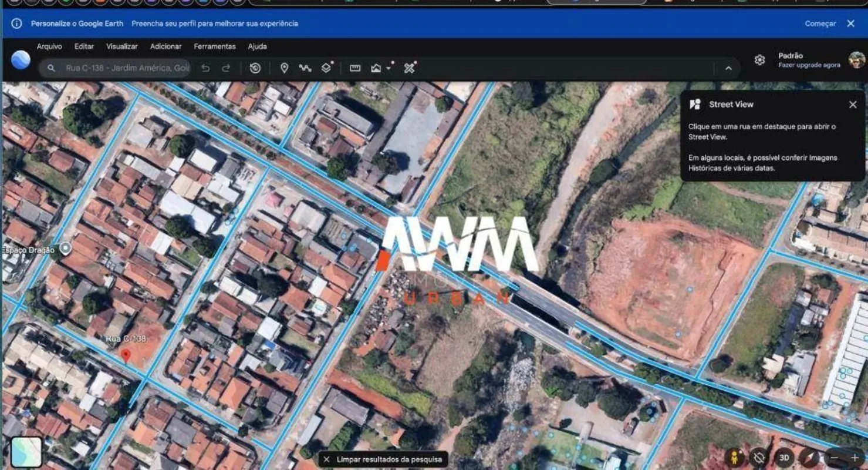Viewport: 868px width, 470px height.
Task: Click the redo arrow in toolbar
Action: coord(226,68)
